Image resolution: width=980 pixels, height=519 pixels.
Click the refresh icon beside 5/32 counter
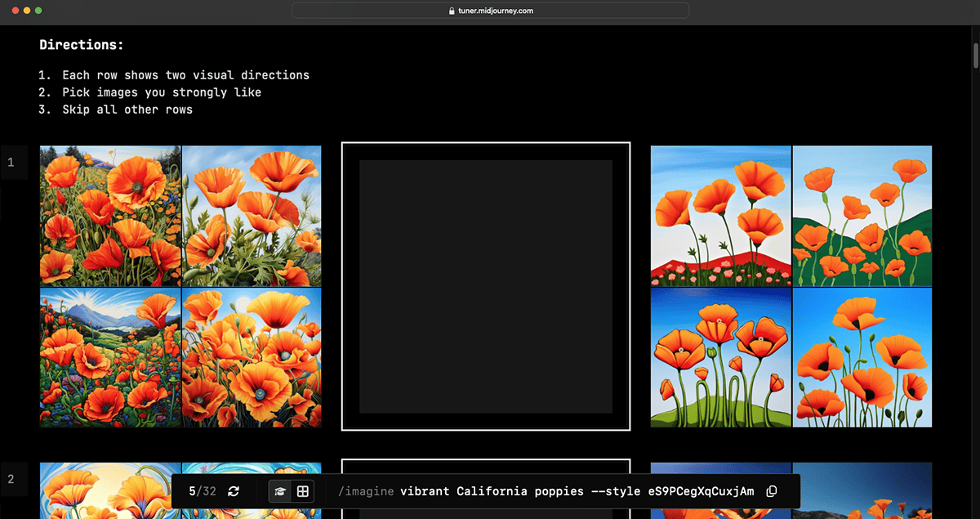[234, 491]
